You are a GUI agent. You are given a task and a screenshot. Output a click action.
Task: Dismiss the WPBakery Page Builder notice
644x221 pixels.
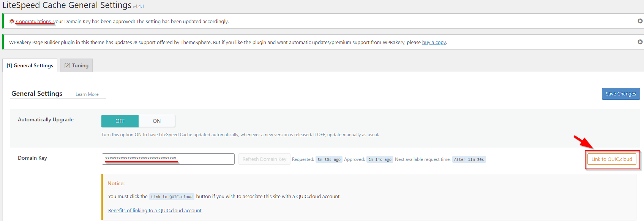[x=640, y=42]
